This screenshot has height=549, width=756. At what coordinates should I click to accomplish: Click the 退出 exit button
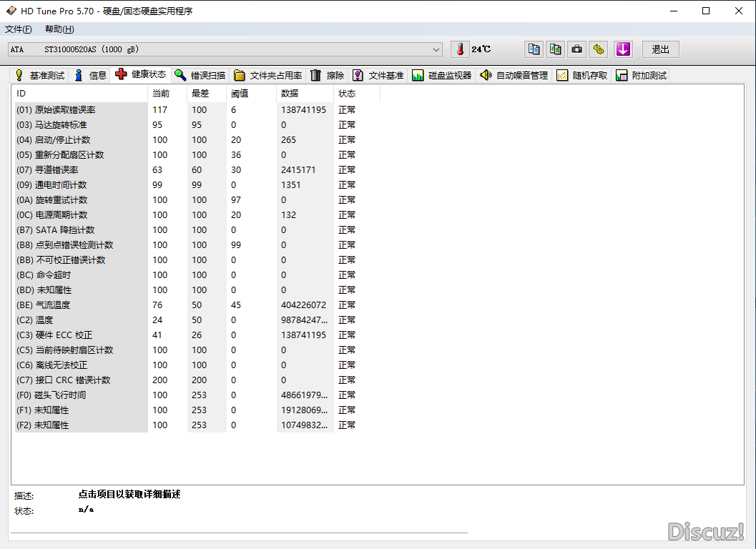(x=661, y=49)
